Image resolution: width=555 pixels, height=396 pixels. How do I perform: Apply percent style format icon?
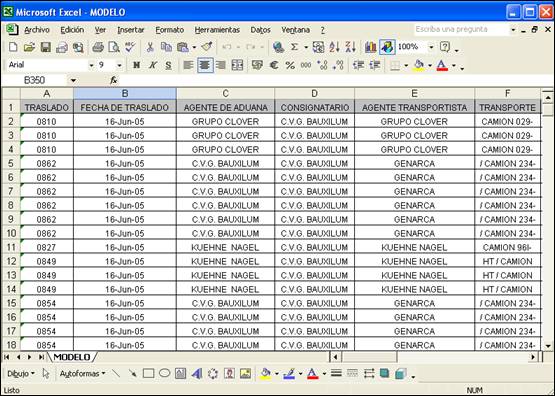point(290,65)
